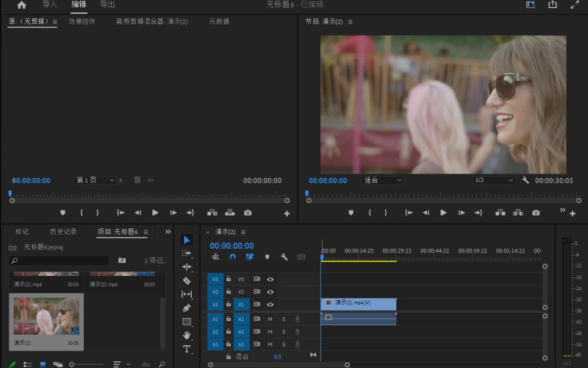Toggle V1 track output eye

click(x=270, y=305)
